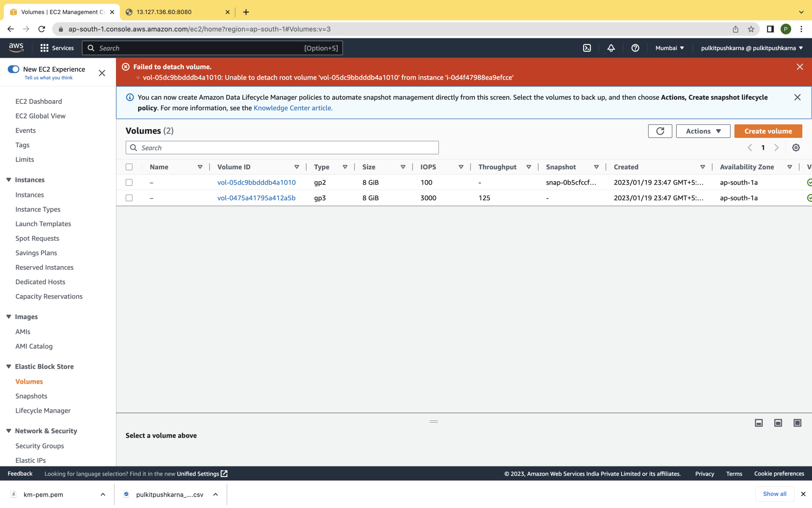
Task: Collapse the Elastic Block Store section
Action: (9, 367)
